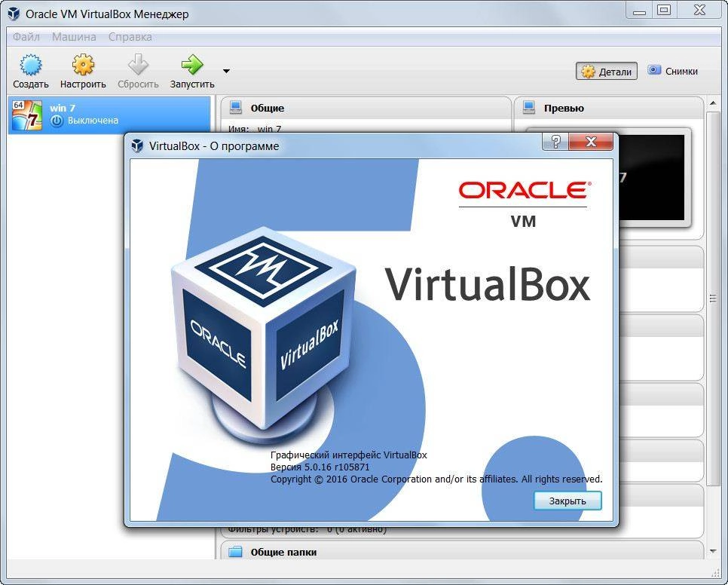Click the Сбросить (Discard) arrow icon
The height and width of the screenshot is (585, 728).
tap(138, 65)
